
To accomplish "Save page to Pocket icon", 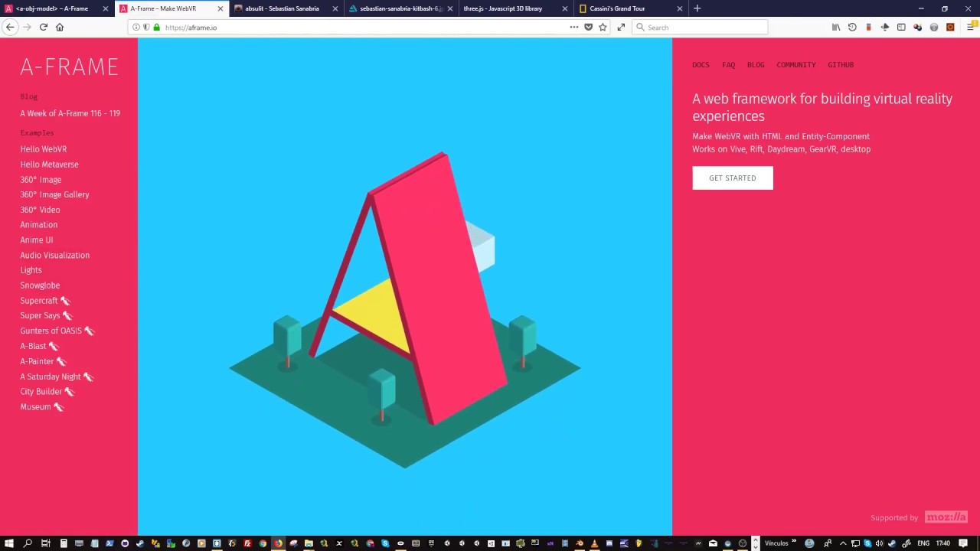I will point(588,27).
